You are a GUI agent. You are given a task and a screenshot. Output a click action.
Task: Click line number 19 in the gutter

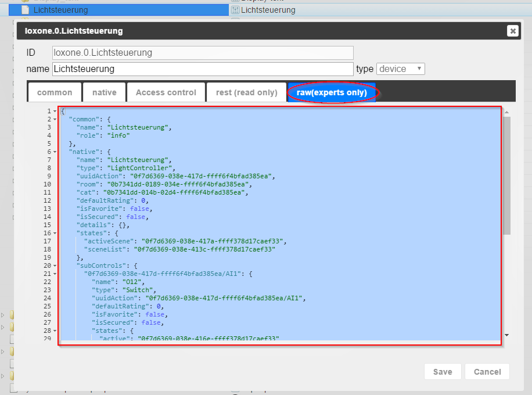coord(47,257)
